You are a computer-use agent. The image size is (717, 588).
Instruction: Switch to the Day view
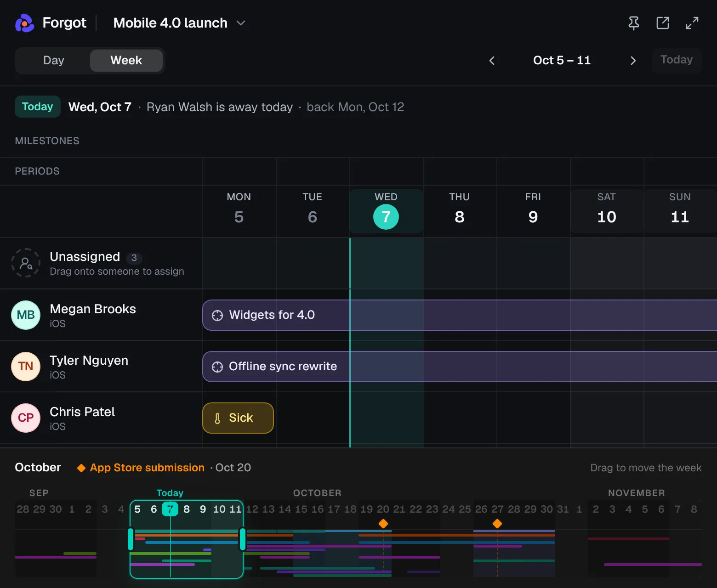click(53, 60)
